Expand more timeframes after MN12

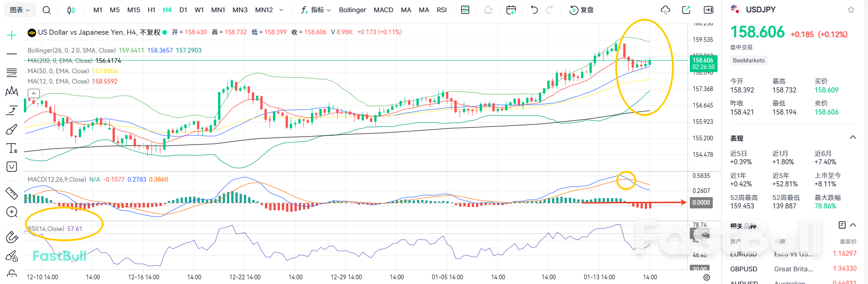click(x=281, y=10)
